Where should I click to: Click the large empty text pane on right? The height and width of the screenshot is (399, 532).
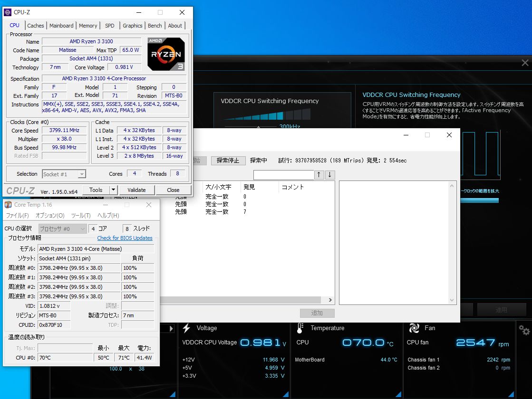(394, 243)
